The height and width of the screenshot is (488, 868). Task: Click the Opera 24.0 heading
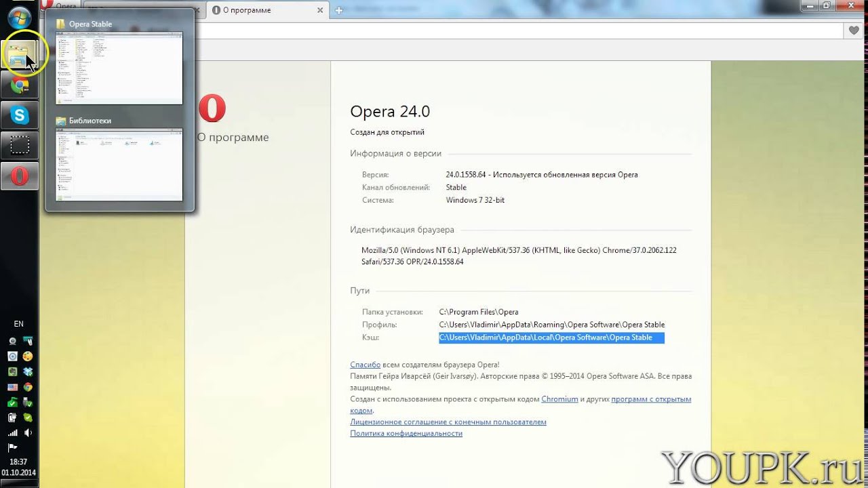pyautogui.click(x=390, y=112)
